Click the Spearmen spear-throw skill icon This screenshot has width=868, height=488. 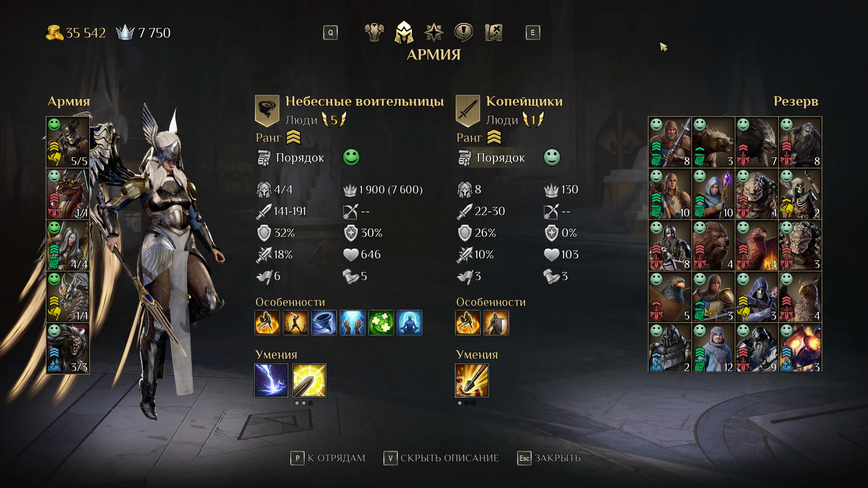pyautogui.click(x=472, y=380)
